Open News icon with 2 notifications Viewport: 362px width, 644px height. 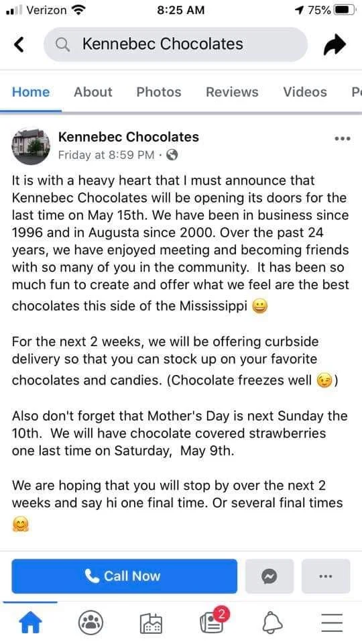point(213,622)
